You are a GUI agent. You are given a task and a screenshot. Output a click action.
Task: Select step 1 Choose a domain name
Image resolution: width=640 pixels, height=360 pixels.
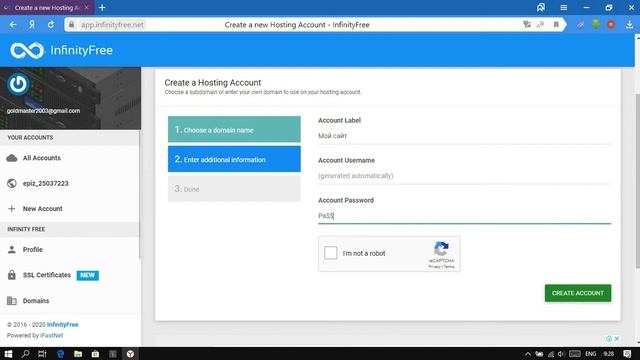(x=234, y=129)
